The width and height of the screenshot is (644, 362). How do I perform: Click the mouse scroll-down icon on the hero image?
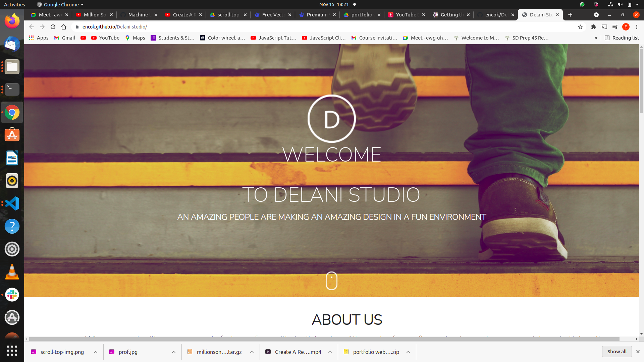331,281
